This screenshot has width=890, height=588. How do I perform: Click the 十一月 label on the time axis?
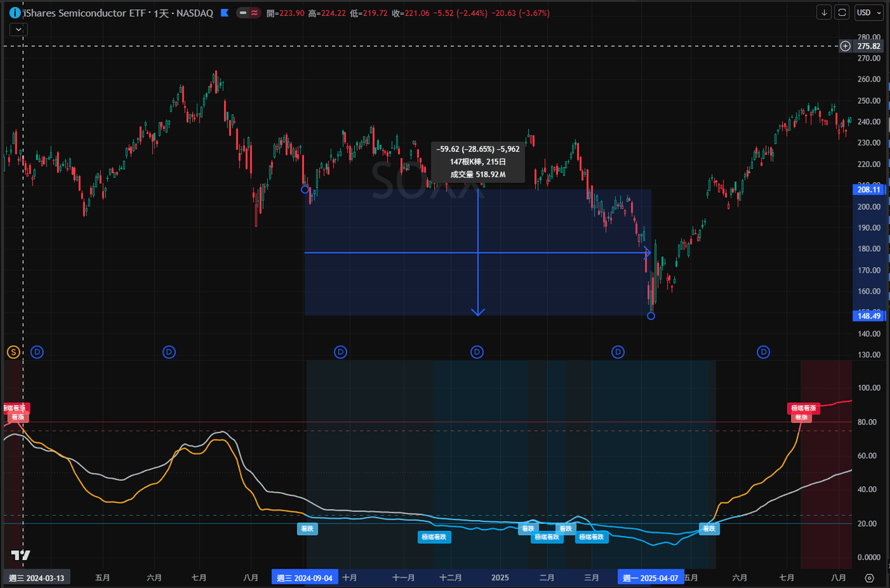[404, 578]
